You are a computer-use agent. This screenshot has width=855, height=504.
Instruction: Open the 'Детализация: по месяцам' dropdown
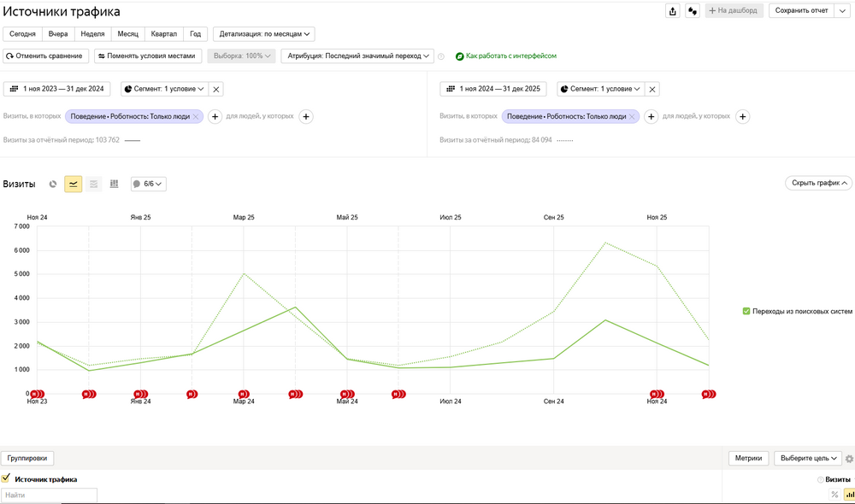(x=263, y=34)
